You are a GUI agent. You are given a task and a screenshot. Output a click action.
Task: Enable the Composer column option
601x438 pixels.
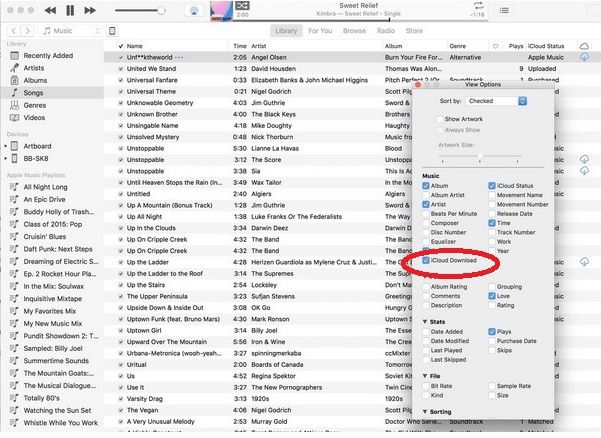coord(426,223)
